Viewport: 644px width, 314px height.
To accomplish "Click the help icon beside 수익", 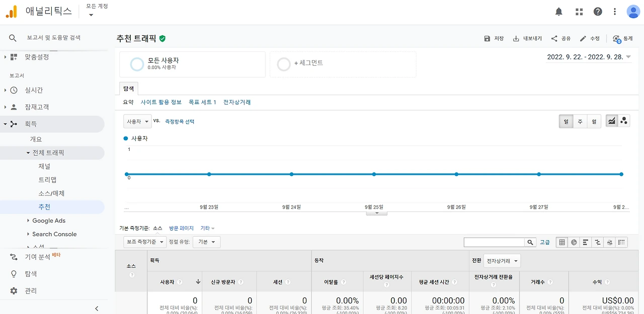I will (x=607, y=282).
